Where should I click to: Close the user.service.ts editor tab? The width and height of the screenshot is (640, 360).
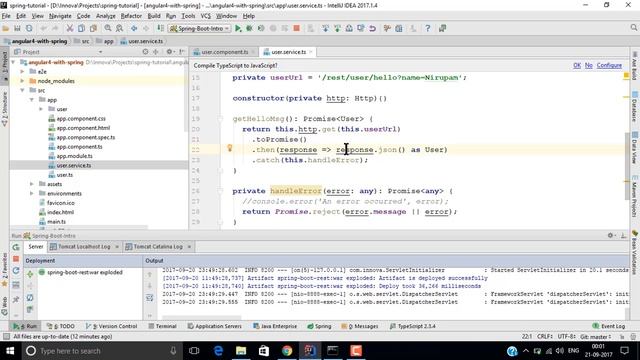(x=311, y=52)
